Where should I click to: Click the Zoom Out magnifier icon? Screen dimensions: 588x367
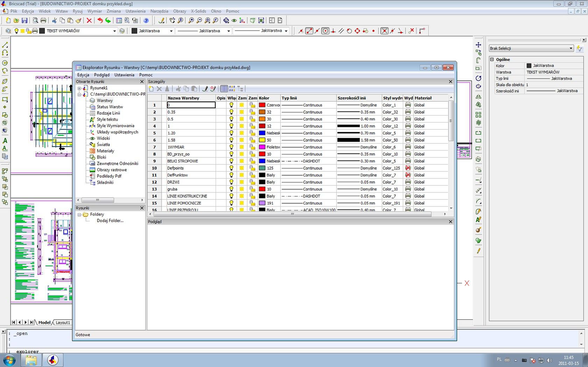point(199,20)
